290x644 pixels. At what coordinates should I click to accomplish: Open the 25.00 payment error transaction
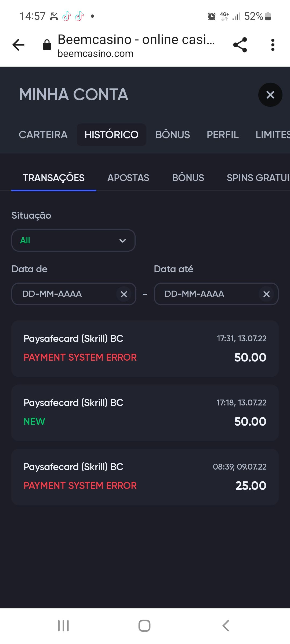[145, 477]
